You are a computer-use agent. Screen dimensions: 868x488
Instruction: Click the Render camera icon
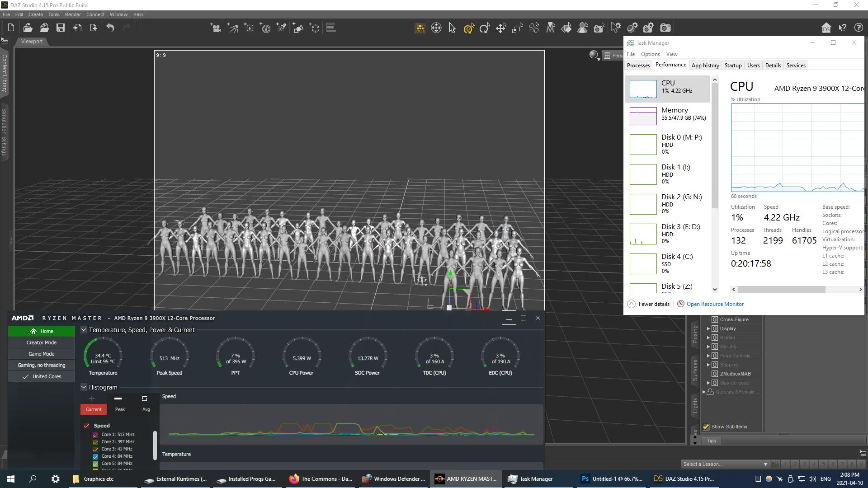point(665,28)
